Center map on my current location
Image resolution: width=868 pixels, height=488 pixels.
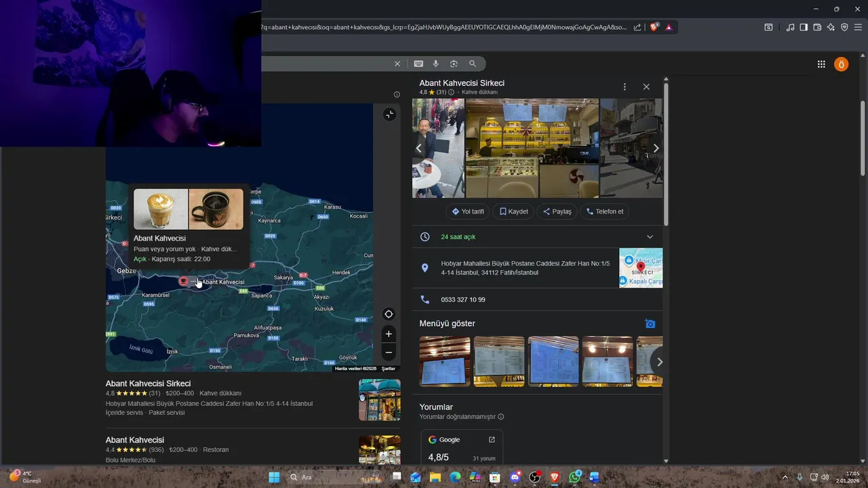(x=389, y=314)
